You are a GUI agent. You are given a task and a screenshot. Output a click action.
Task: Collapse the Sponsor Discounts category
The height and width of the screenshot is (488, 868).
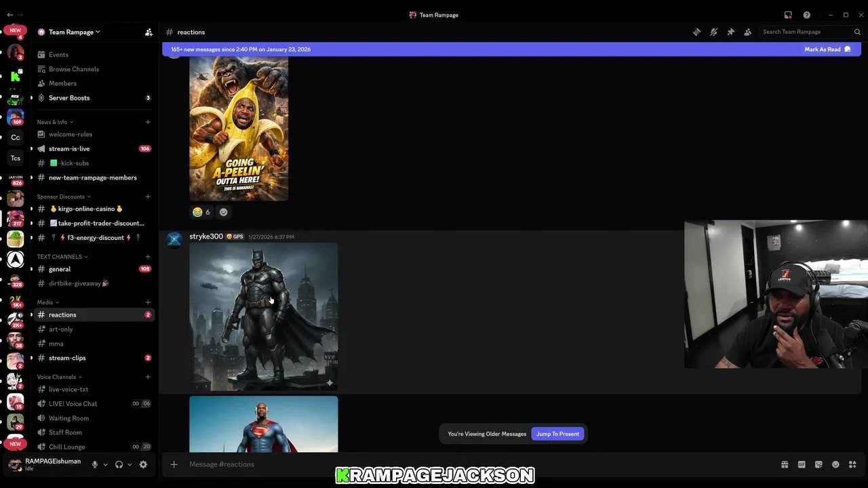point(63,197)
